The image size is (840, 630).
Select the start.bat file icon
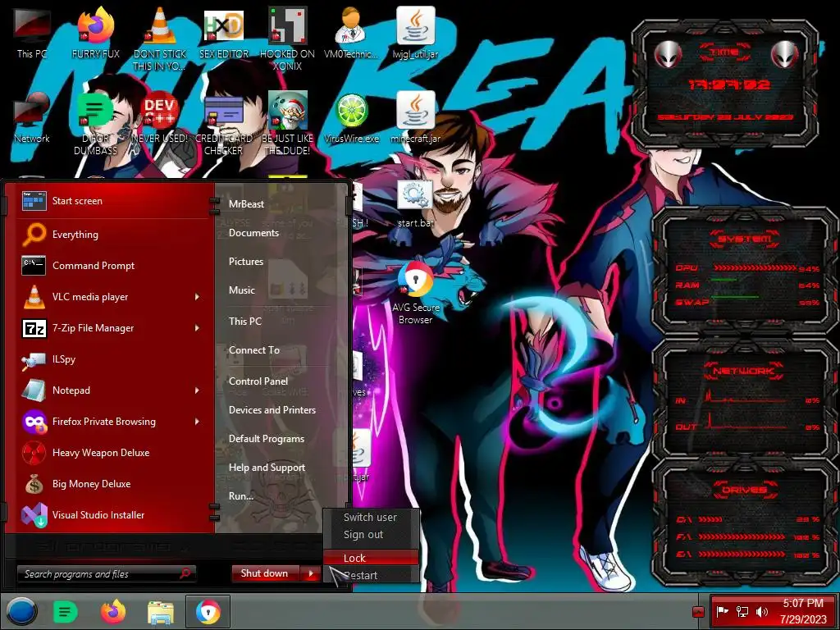click(415, 203)
